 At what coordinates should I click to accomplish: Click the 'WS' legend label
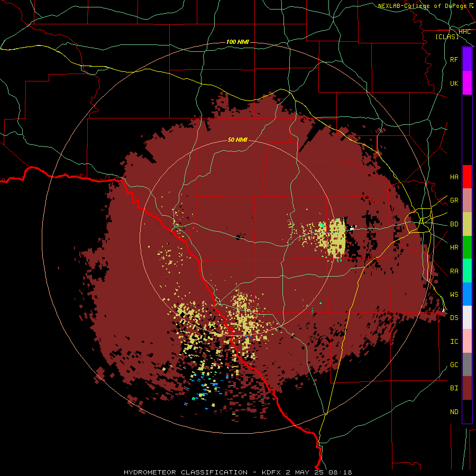454,295
